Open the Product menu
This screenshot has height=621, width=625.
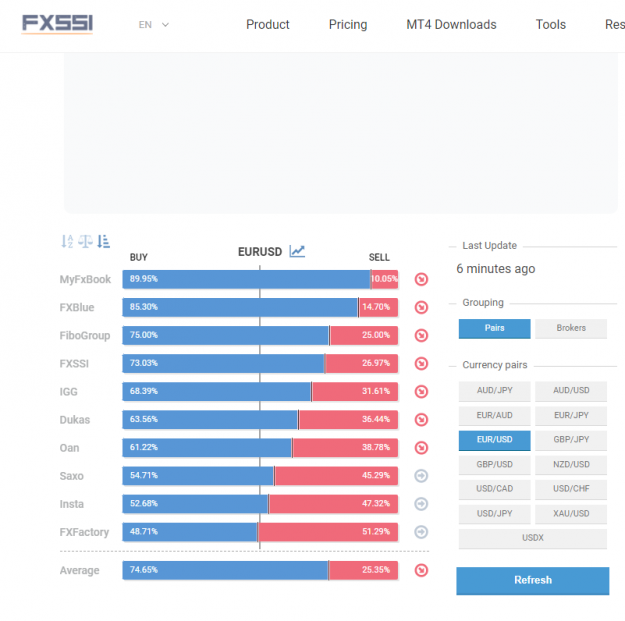click(267, 24)
